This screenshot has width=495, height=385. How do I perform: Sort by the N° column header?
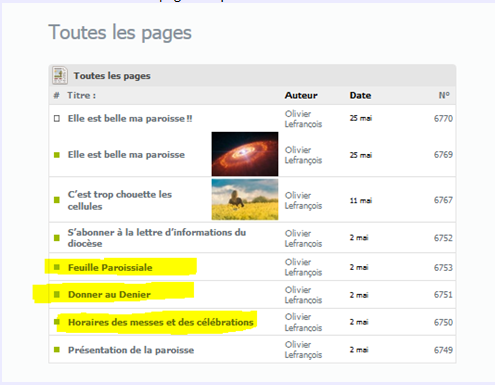444,95
